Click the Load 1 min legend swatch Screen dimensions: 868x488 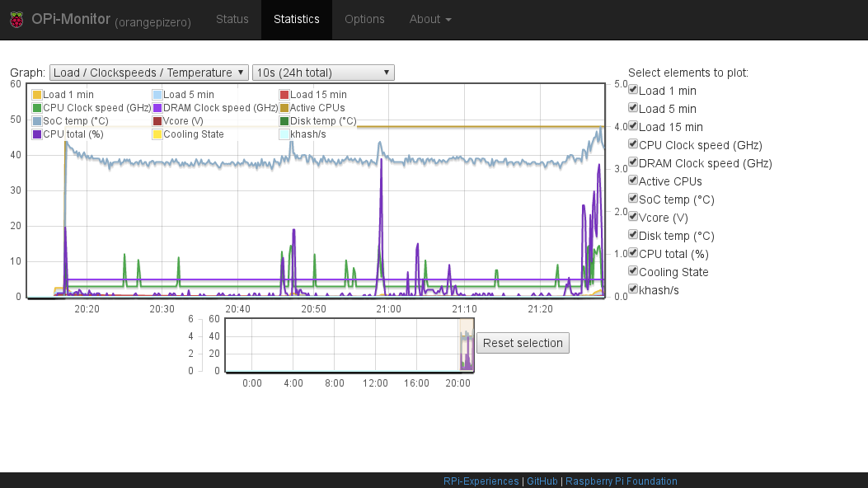coord(36,94)
